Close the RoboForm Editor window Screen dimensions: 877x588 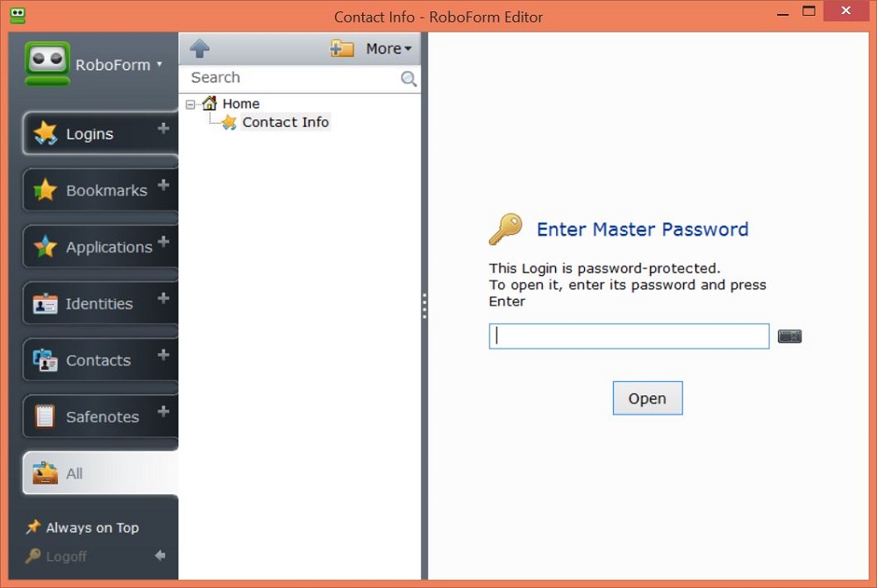[845, 11]
